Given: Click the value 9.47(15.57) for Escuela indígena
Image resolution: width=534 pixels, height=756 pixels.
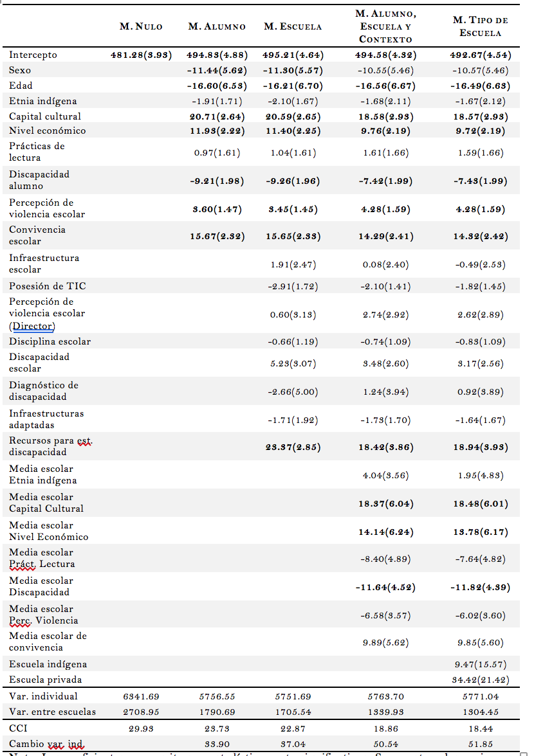Looking at the screenshot, I should click(480, 664).
